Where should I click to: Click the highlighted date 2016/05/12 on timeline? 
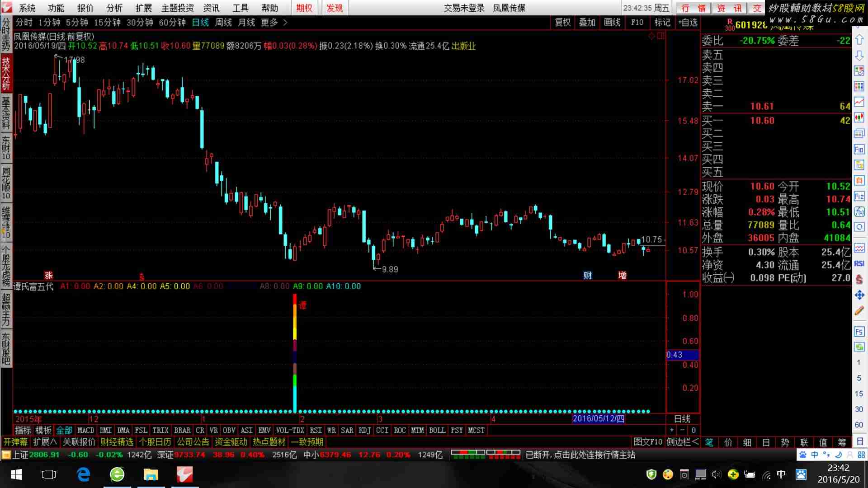click(598, 418)
